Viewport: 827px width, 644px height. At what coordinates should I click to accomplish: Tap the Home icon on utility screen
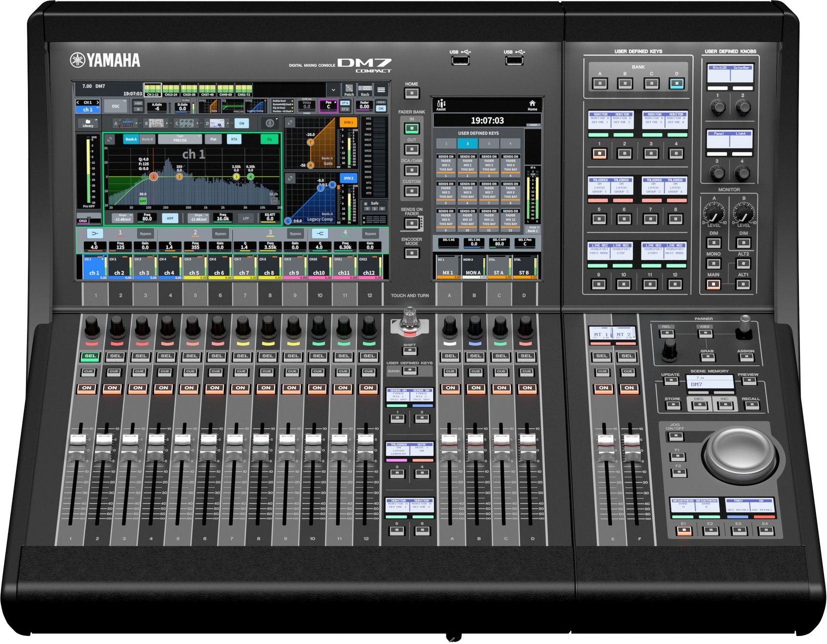[x=532, y=105]
